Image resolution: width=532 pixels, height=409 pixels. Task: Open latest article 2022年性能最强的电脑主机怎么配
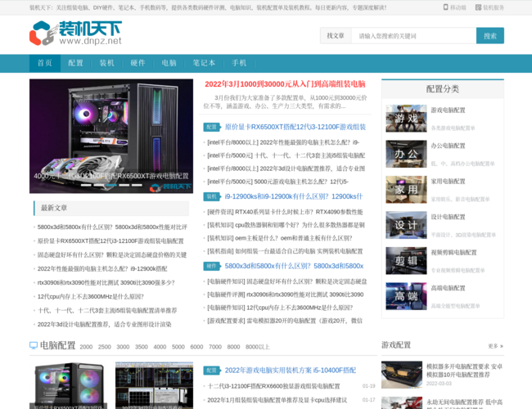[x=102, y=269]
